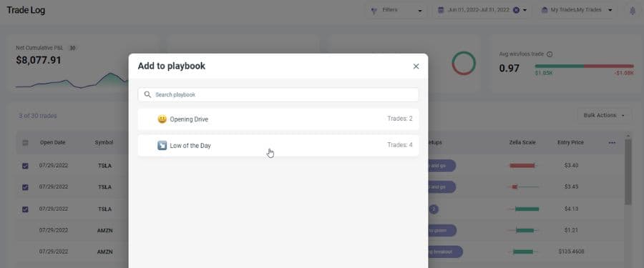Click the filter funnel icon

pyautogui.click(x=374, y=11)
